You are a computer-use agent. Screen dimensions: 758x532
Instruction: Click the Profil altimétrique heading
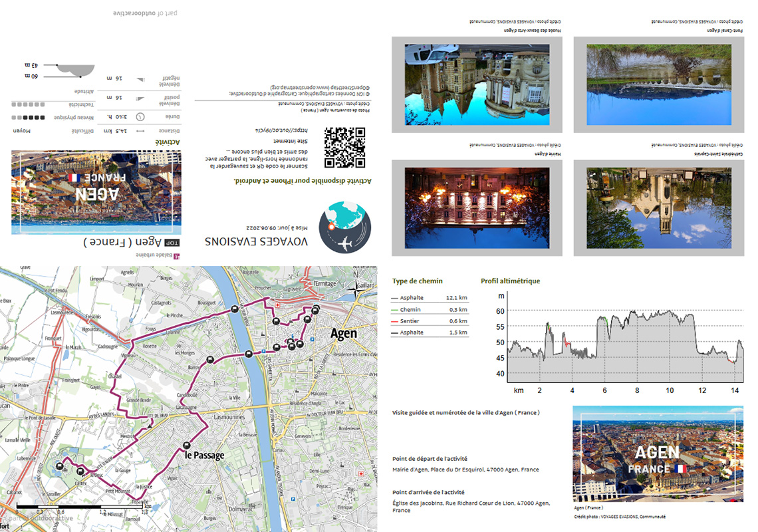tap(510, 281)
